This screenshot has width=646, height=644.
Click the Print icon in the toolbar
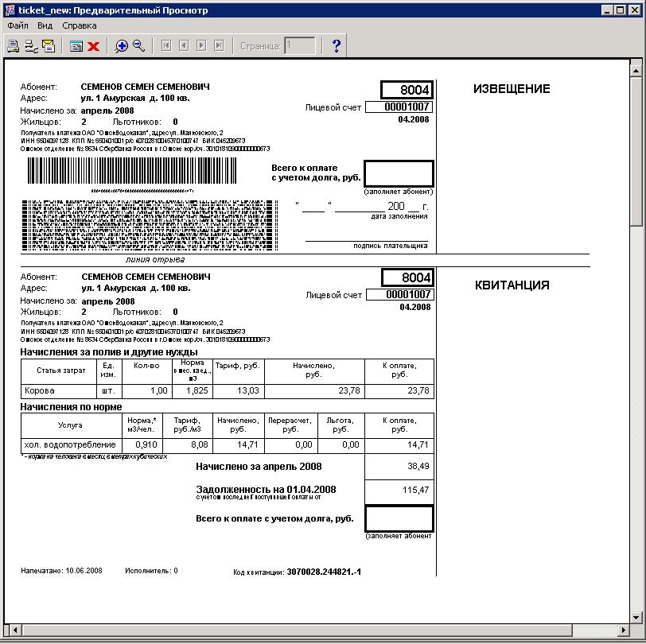pyautogui.click(x=14, y=46)
